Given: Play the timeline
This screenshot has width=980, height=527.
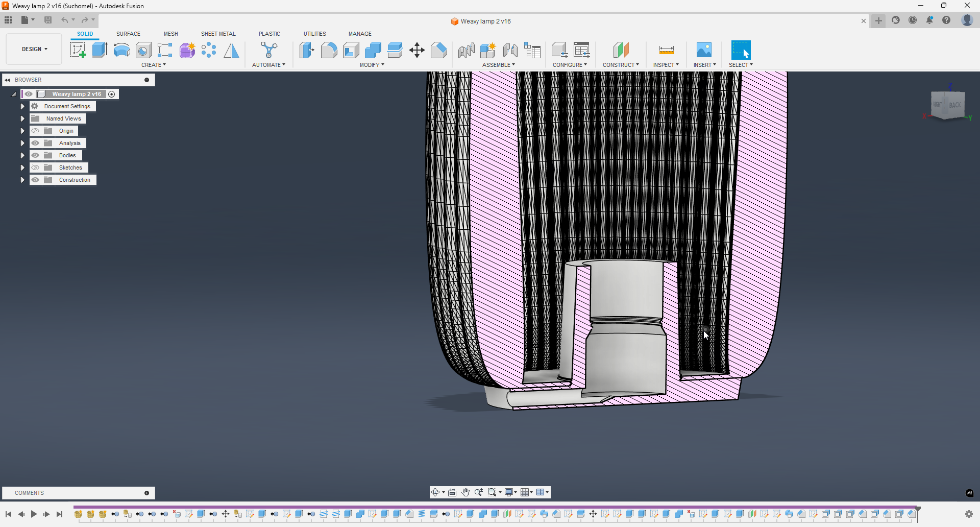Looking at the screenshot, I should [34, 514].
